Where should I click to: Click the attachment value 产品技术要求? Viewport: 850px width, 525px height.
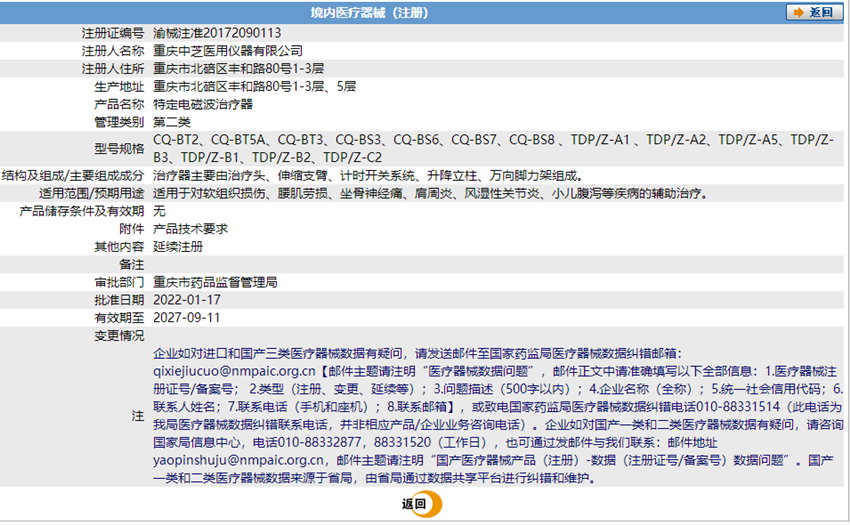point(190,229)
